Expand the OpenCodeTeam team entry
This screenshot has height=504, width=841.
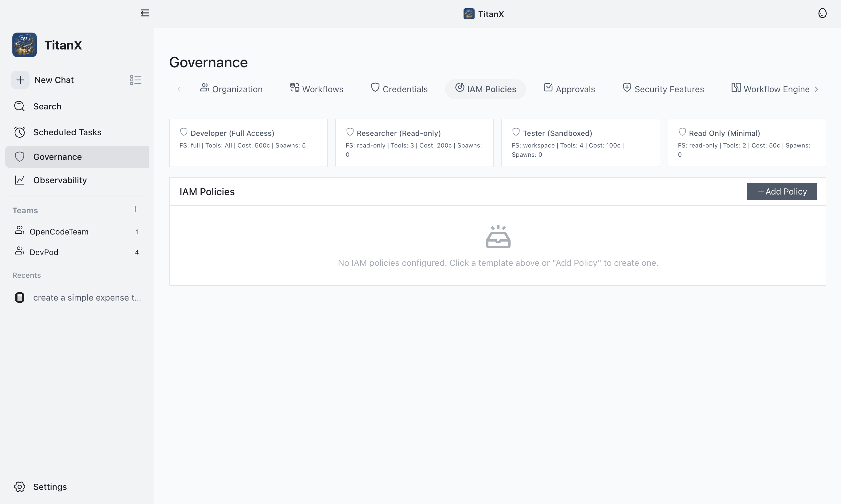coord(59,231)
